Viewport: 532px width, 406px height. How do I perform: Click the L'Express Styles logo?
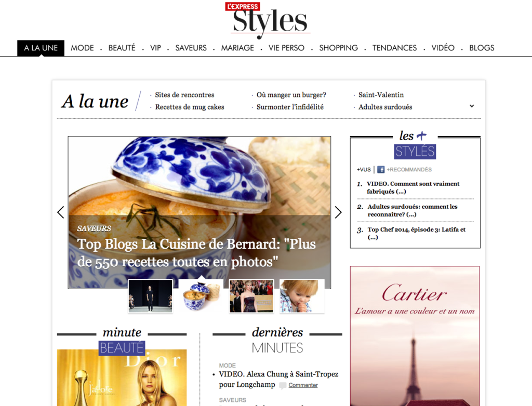point(268,20)
